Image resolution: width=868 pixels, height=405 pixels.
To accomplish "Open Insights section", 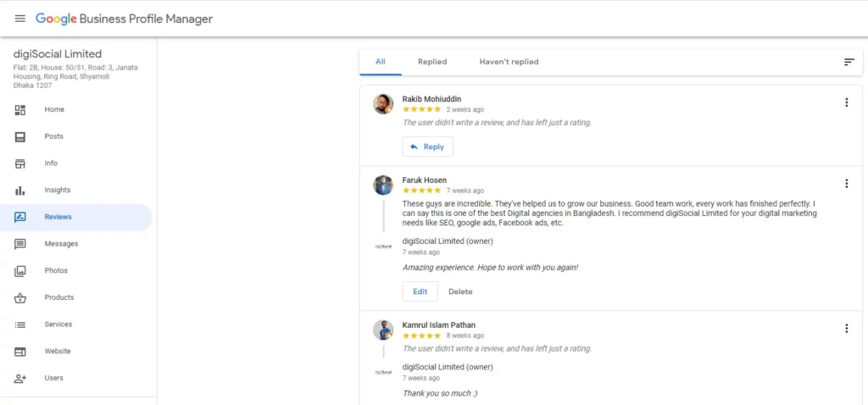I will pos(58,191).
